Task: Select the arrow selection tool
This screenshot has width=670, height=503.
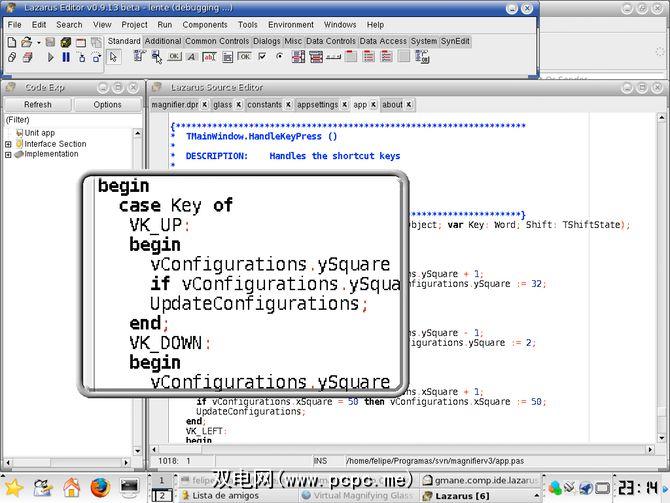Action: (x=113, y=56)
